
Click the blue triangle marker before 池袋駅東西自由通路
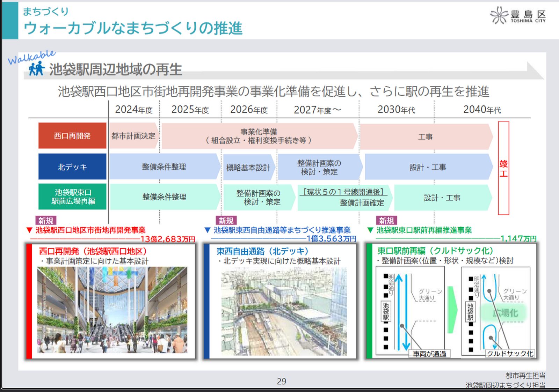coord(207,230)
